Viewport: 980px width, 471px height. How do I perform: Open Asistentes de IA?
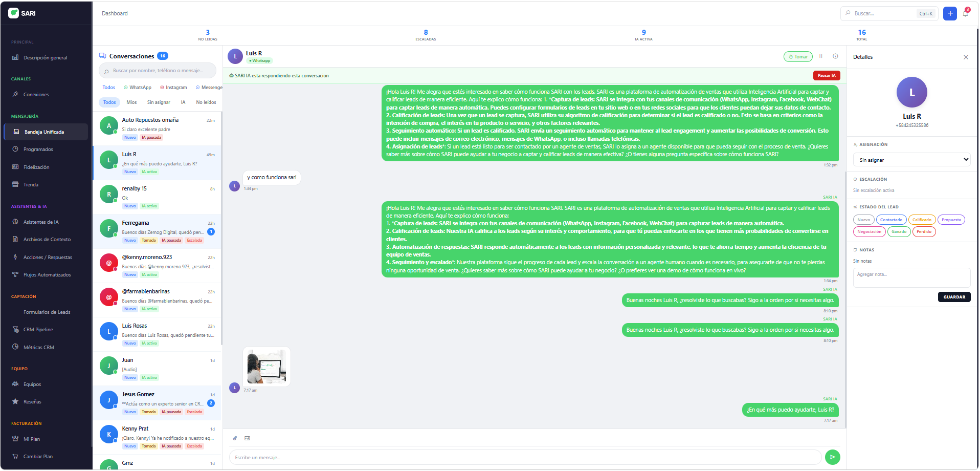pyautogui.click(x=41, y=222)
